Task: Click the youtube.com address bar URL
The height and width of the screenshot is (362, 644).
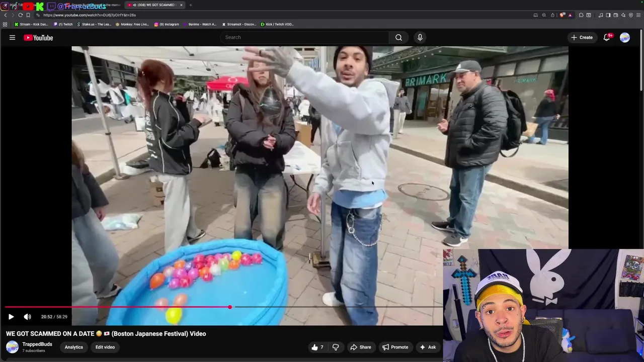Action: 90,15
